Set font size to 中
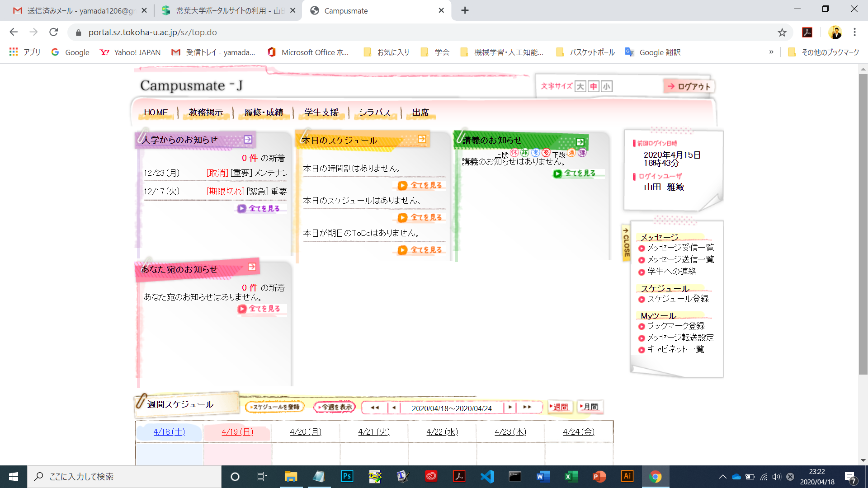 click(x=593, y=86)
